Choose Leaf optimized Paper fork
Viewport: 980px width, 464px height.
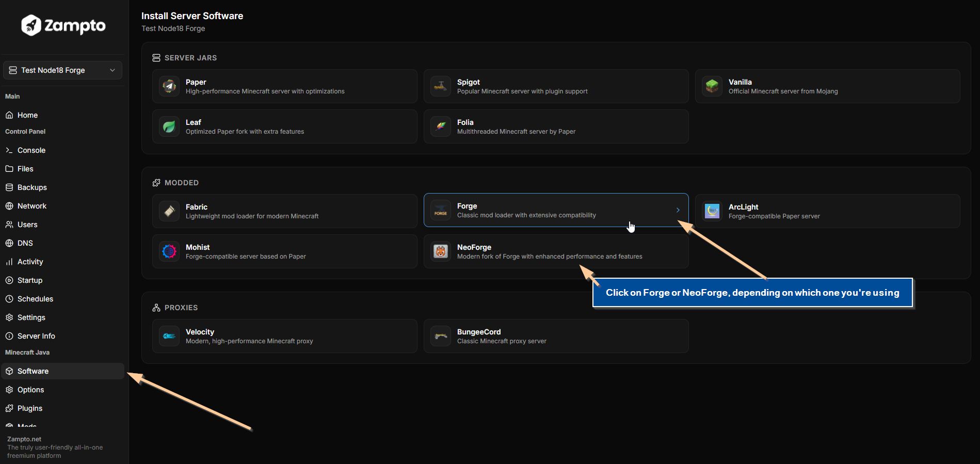[x=285, y=126]
